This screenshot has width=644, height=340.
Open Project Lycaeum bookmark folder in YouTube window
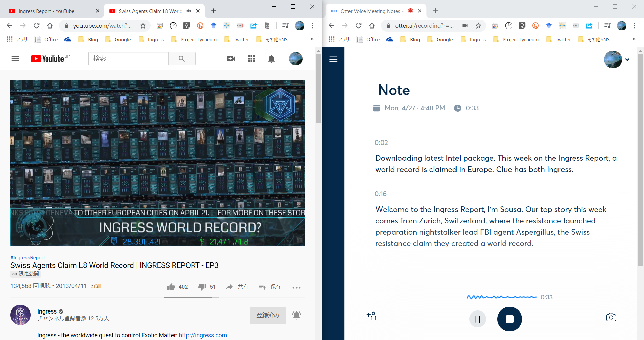(x=194, y=39)
